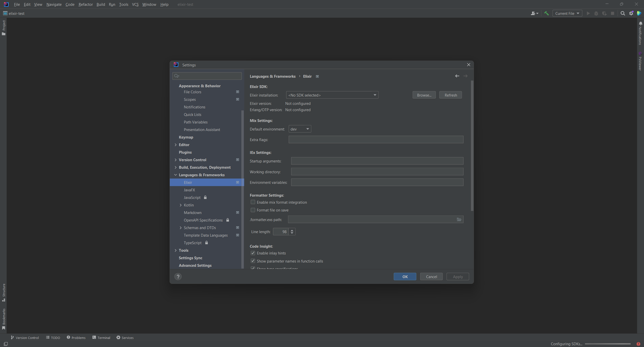Click the Refresh button
644x347 pixels.
pyautogui.click(x=451, y=95)
